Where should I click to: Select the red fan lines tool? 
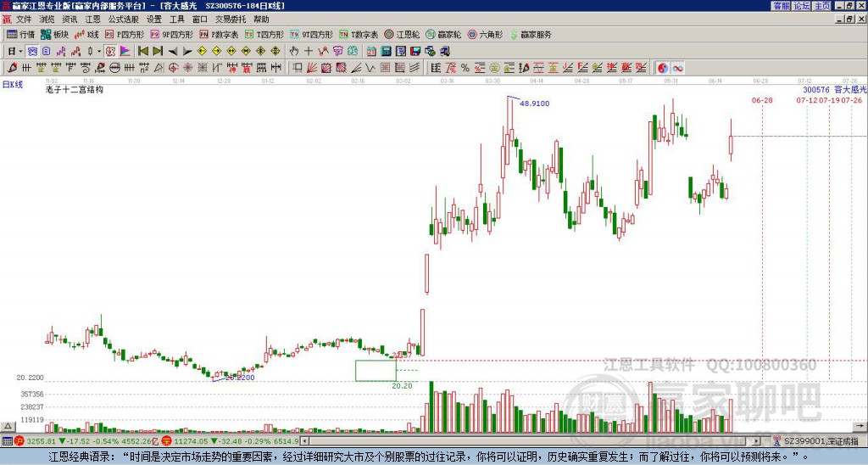(312, 68)
